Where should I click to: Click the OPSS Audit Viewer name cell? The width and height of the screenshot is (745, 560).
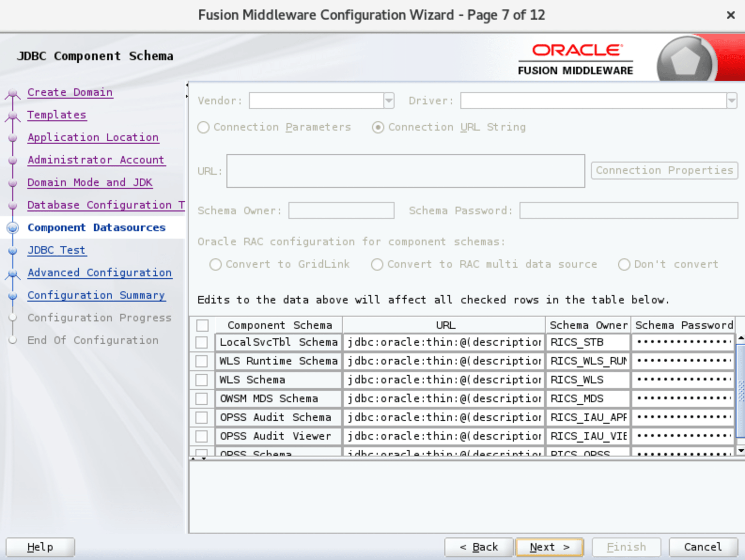279,436
